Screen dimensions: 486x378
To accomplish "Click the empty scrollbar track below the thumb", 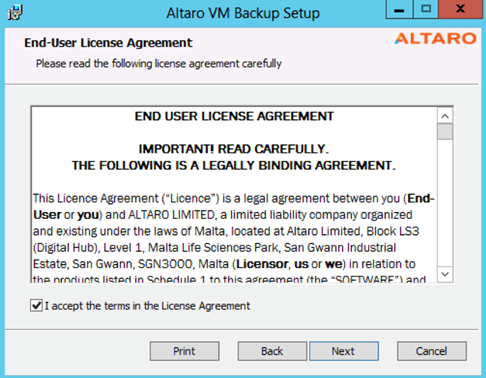I will tap(445, 203).
